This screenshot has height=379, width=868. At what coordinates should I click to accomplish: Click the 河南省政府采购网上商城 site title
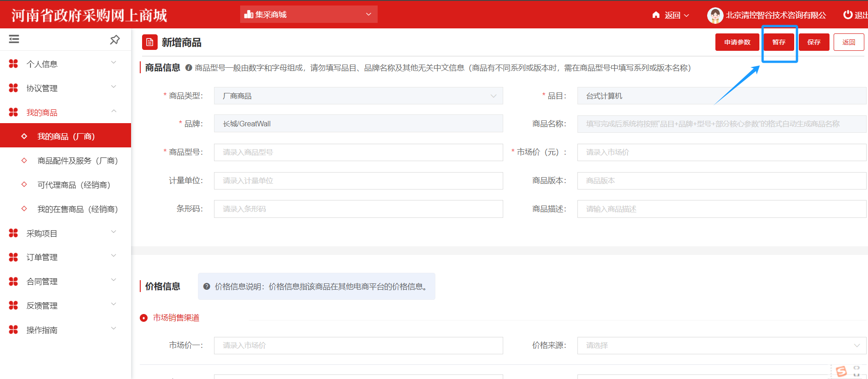point(89,15)
